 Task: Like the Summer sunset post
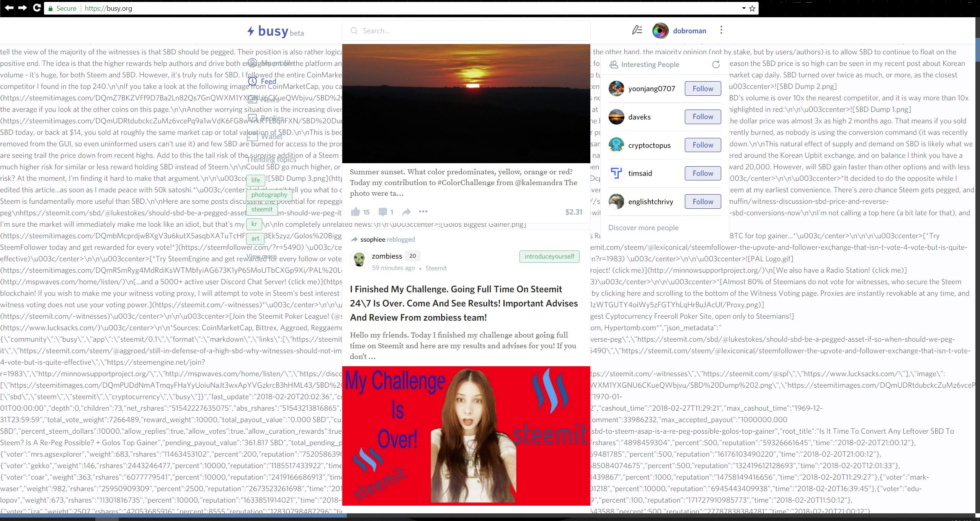coord(355,211)
